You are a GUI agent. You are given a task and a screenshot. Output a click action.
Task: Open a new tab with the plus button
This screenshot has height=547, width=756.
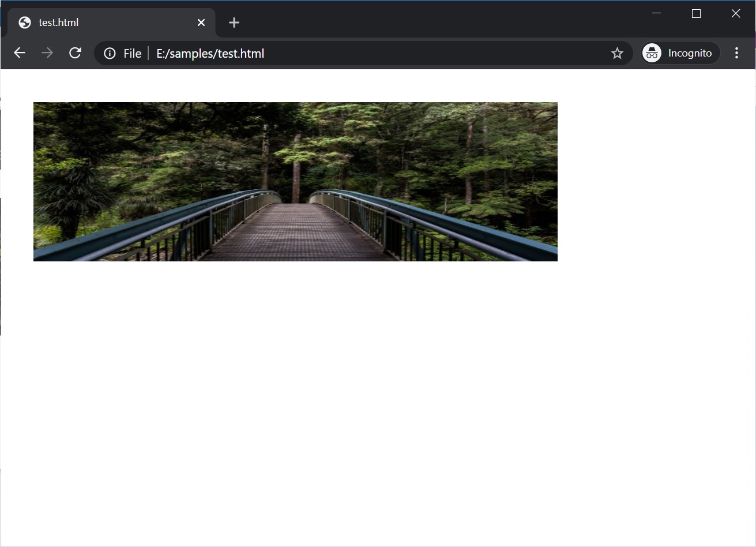(x=234, y=23)
